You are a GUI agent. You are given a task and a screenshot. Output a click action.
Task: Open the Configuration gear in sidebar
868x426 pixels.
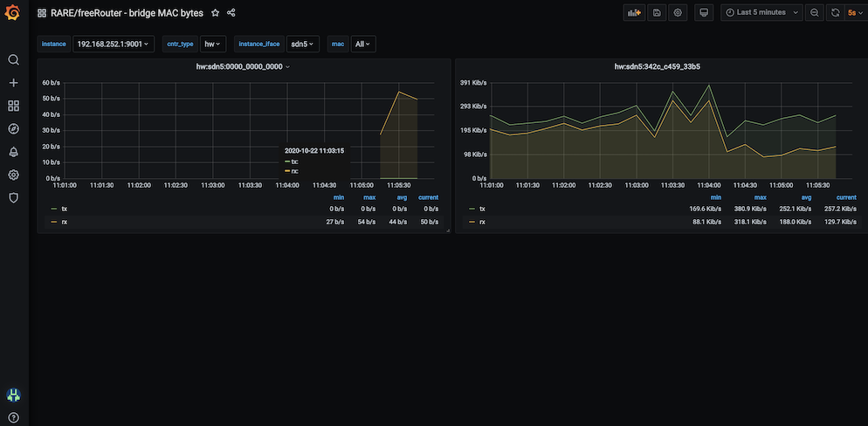tap(14, 175)
